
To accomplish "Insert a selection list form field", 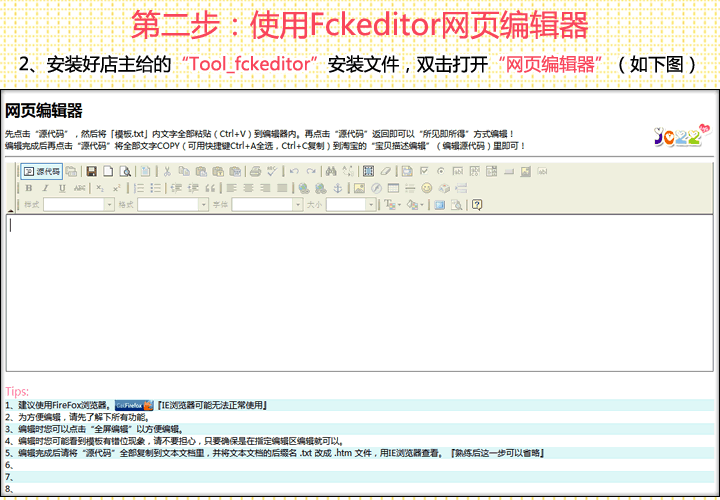I will coord(492,171).
